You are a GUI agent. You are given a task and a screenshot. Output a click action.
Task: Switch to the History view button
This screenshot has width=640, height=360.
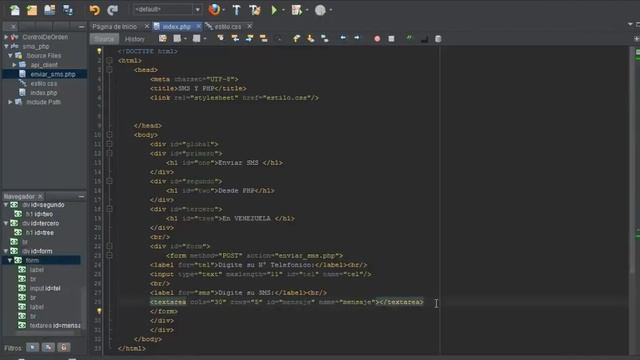click(x=135, y=39)
